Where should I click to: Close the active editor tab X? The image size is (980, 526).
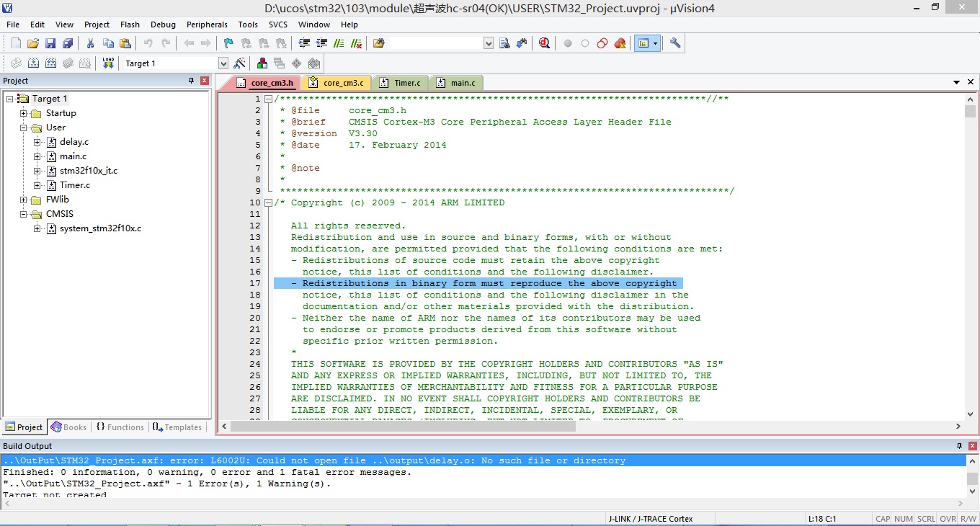coord(971,83)
